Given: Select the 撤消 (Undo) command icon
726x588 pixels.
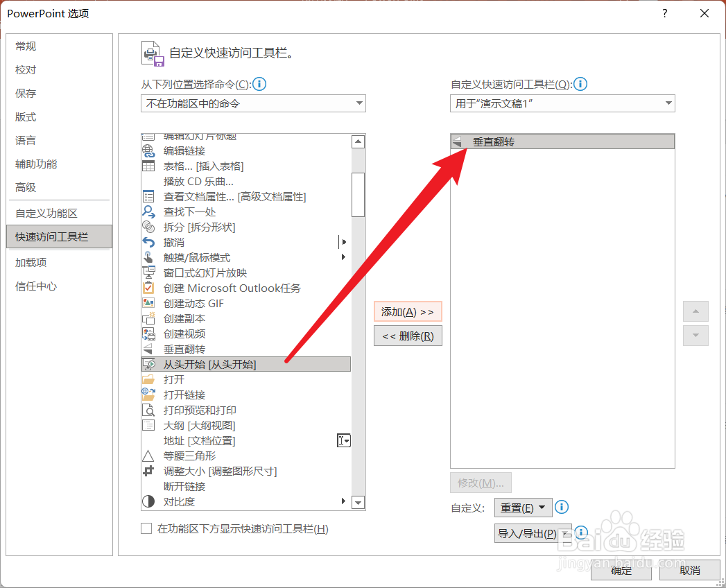Looking at the screenshot, I should pos(148,242).
